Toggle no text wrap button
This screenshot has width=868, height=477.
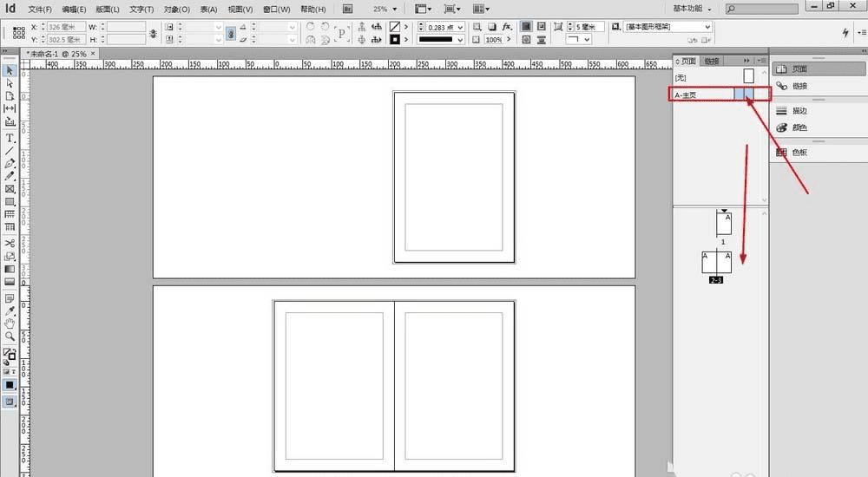point(527,27)
